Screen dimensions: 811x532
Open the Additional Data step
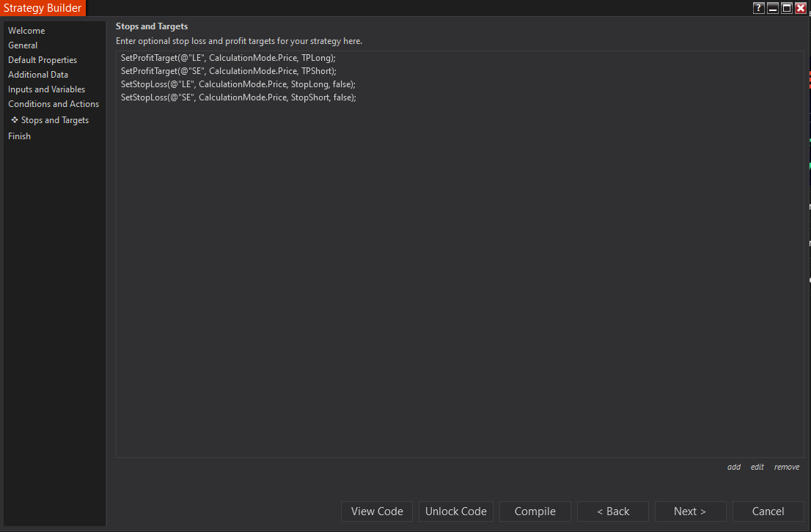tap(38, 75)
